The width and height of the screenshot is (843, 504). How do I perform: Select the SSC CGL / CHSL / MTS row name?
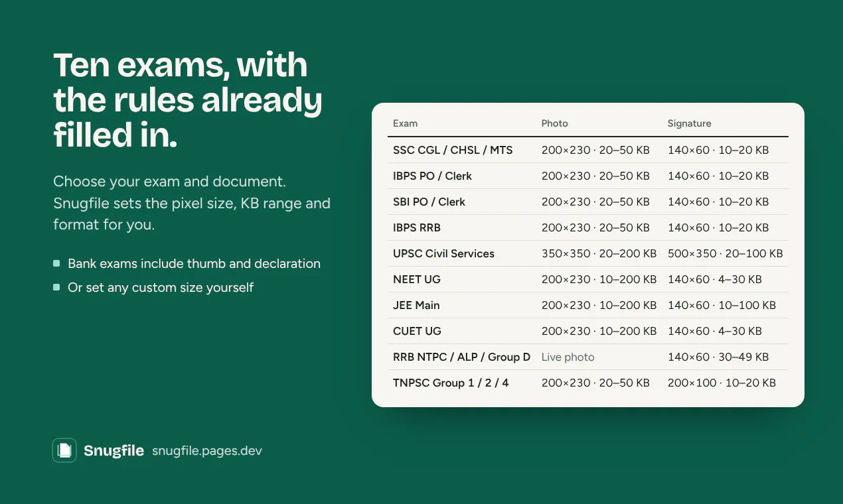(453, 150)
